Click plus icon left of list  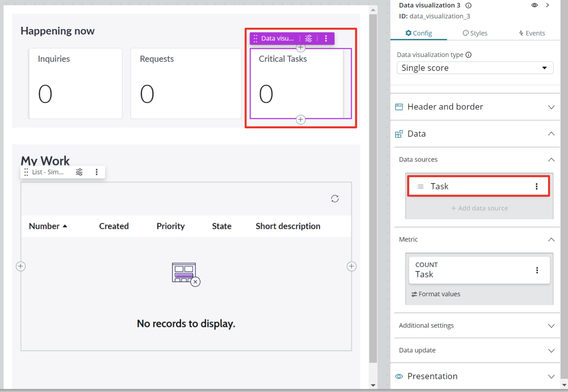21,266
